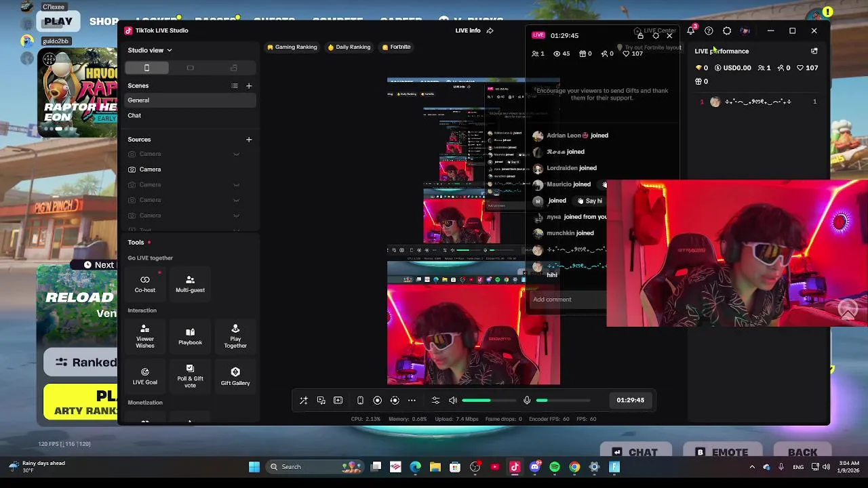Open chat panel settings gear
The height and width of the screenshot is (488, 868).
655,35
